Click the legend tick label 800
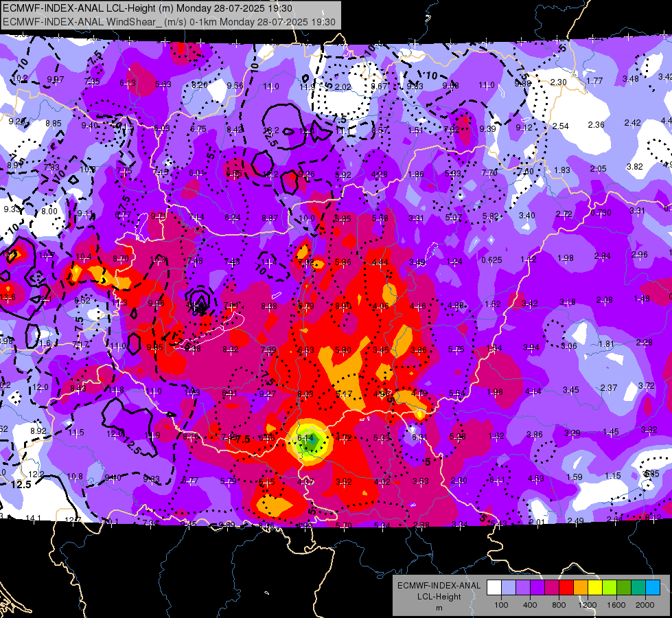The width and height of the screenshot is (672, 618). [559, 605]
